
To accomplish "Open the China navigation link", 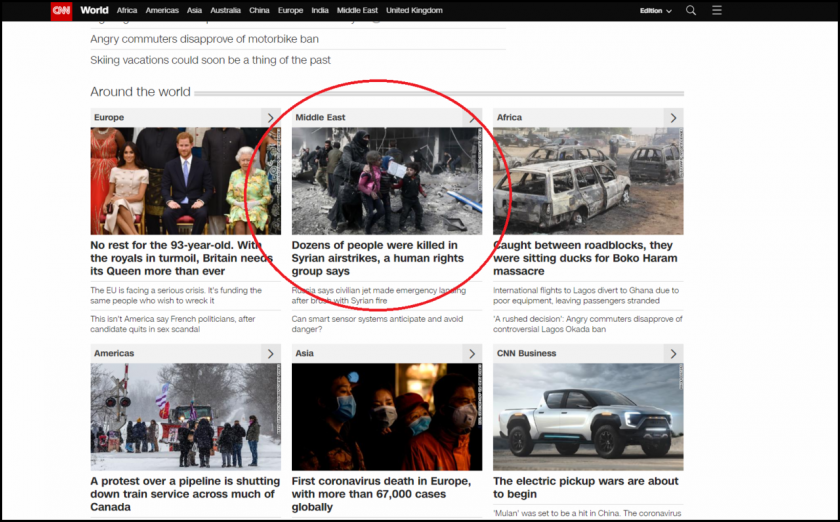I will pos(259,10).
